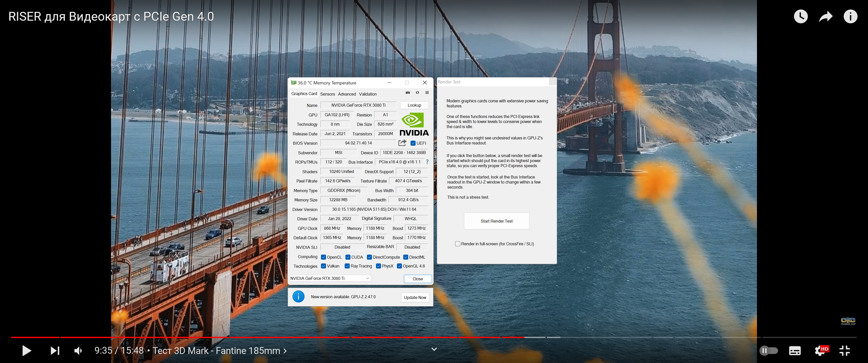Click the Start Render Test button
The height and width of the screenshot is (363, 868).
[496, 221]
